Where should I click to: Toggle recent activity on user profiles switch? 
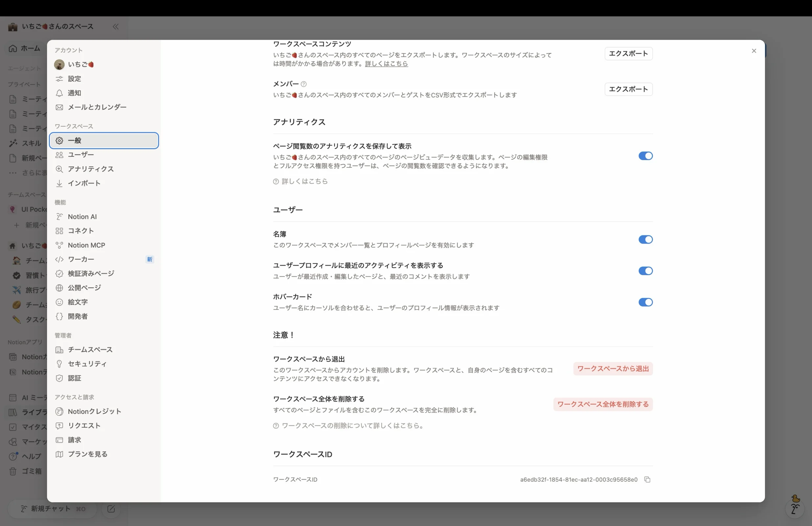point(645,271)
